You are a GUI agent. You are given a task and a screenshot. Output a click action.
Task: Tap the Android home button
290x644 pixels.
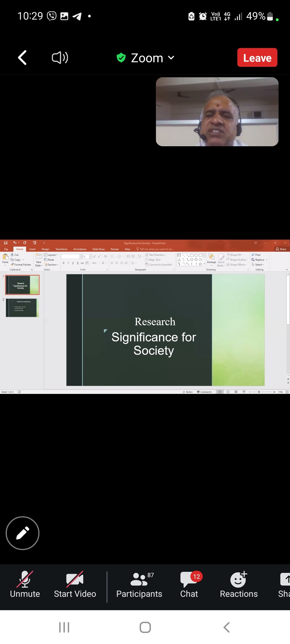click(x=145, y=627)
